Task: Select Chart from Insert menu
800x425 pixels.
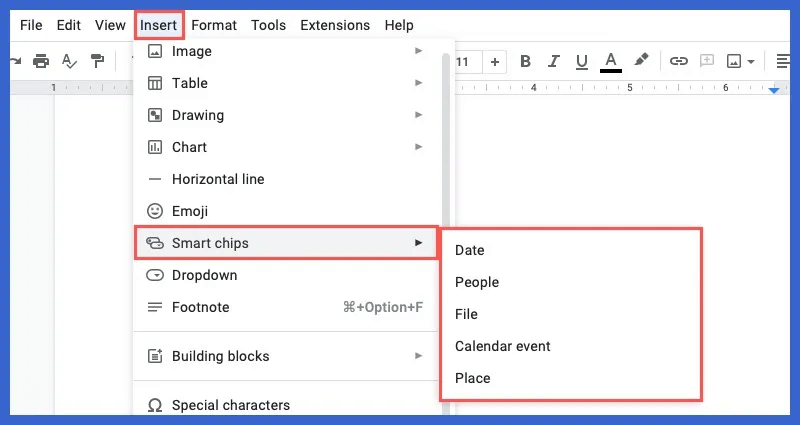Action: point(286,147)
